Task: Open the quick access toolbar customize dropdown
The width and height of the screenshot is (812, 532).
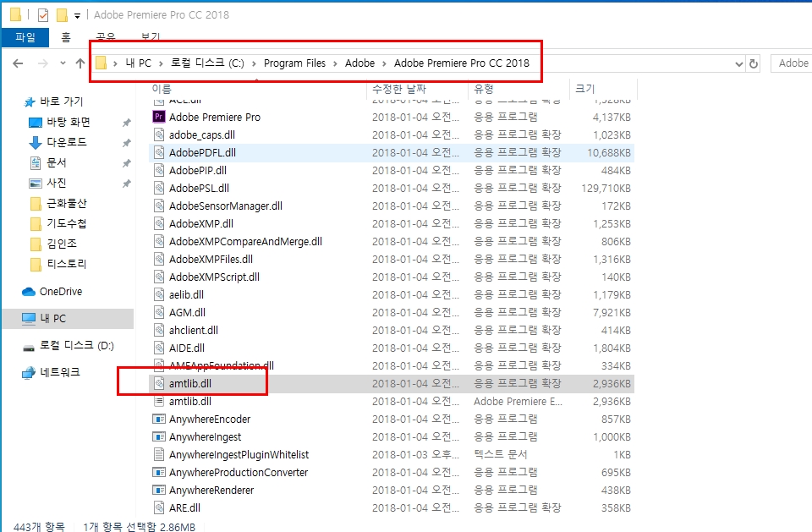Action: [77, 15]
